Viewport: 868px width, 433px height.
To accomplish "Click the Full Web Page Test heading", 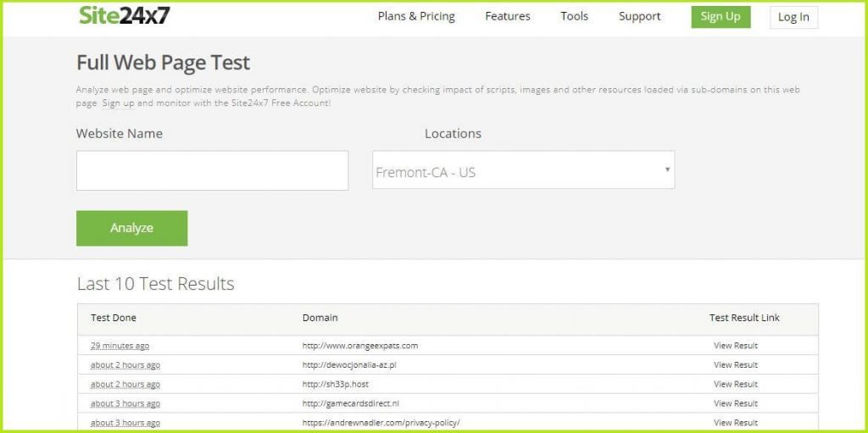I will click(x=164, y=63).
